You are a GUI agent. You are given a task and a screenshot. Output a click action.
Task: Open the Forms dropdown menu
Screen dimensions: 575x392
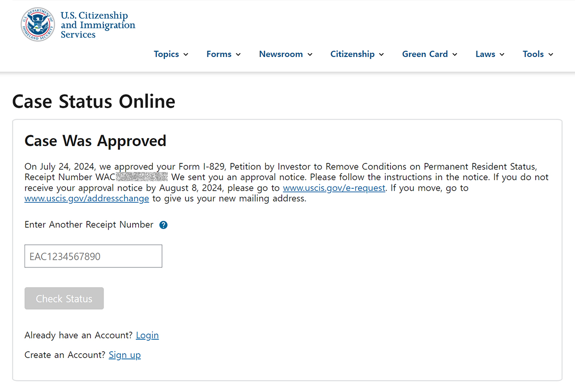224,54
